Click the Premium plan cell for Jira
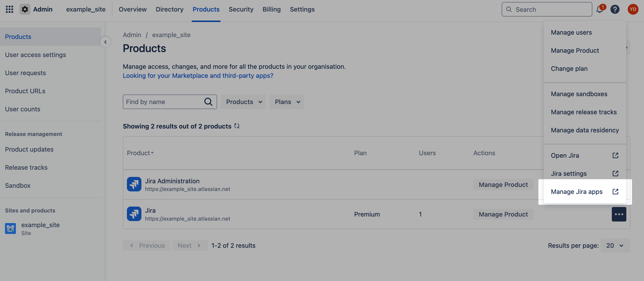The height and width of the screenshot is (281, 644). pos(367,214)
